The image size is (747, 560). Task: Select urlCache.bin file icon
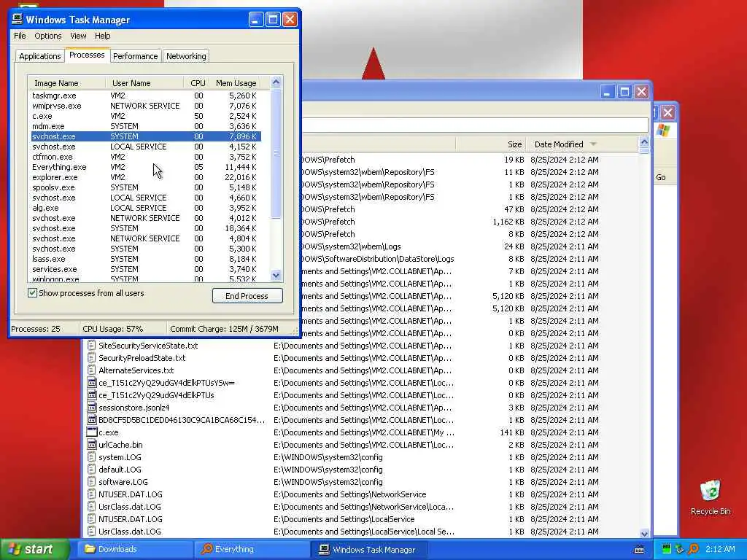tap(91, 444)
